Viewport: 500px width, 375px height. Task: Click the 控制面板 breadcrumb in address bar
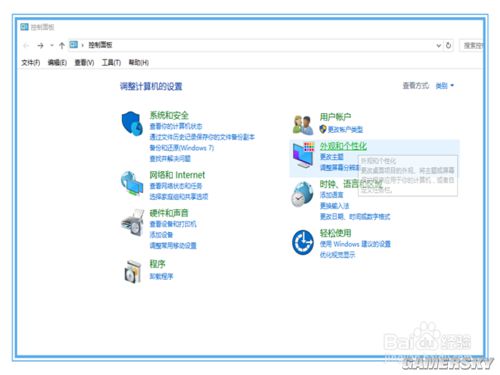coord(100,45)
